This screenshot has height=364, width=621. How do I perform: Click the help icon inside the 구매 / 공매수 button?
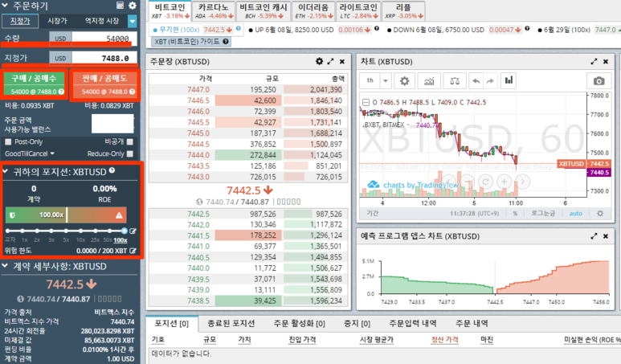pyautogui.click(x=61, y=92)
